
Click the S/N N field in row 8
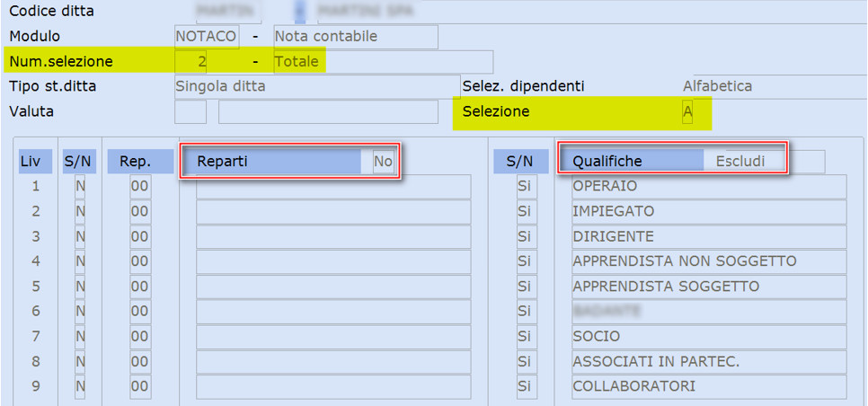pyautogui.click(x=80, y=361)
